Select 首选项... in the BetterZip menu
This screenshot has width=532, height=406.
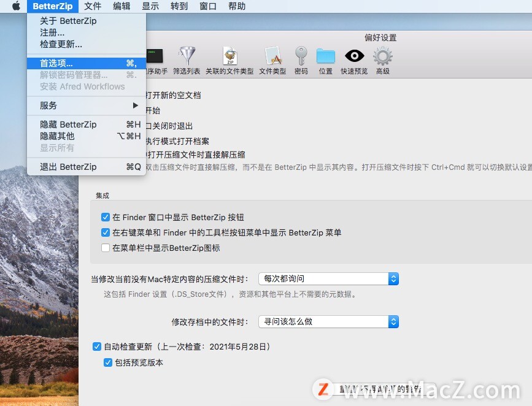pos(87,63)
